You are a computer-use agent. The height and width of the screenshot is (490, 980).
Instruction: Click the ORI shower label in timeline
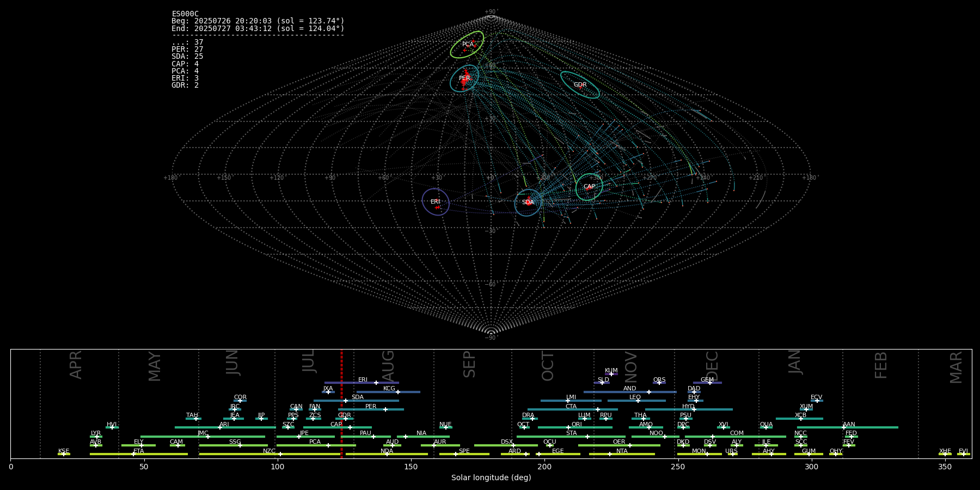point(577,425)
